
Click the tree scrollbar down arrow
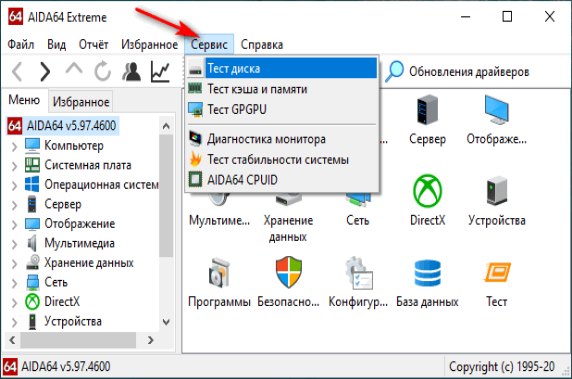[x=166, y=322]
